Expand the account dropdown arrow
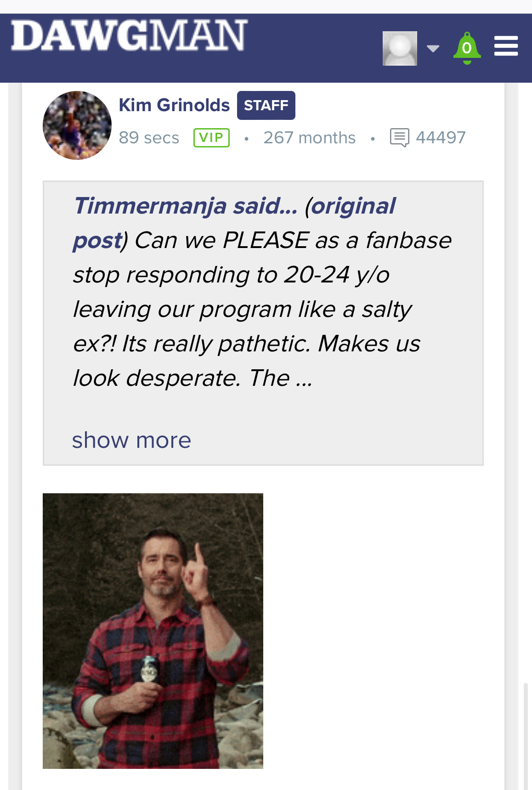 click(433, 48)
